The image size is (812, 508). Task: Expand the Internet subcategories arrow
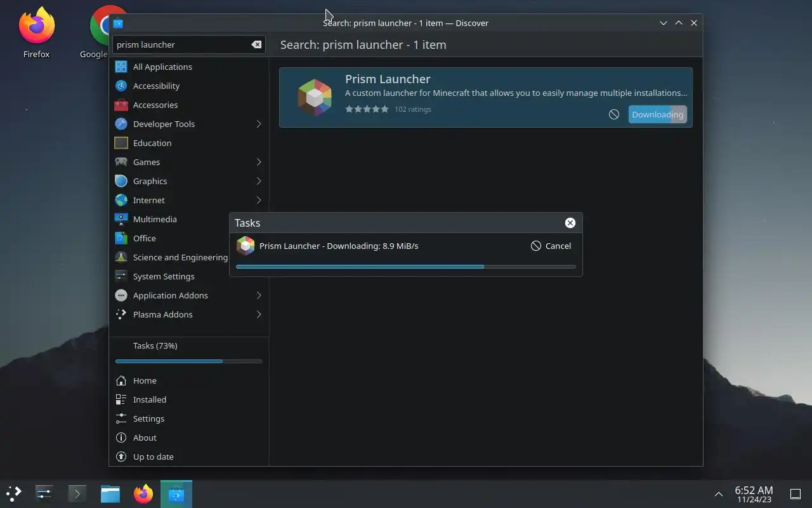coord(259,200)
